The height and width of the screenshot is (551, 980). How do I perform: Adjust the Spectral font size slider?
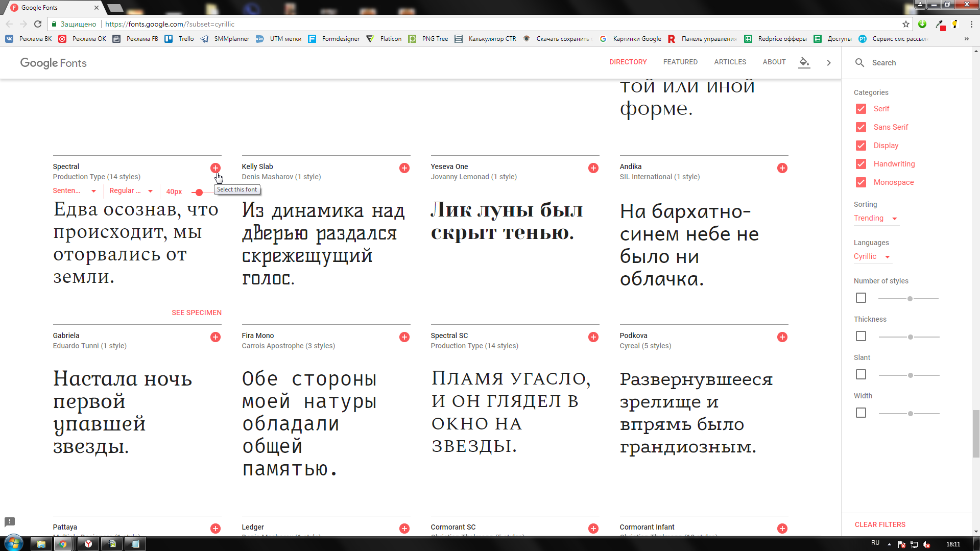199,192
